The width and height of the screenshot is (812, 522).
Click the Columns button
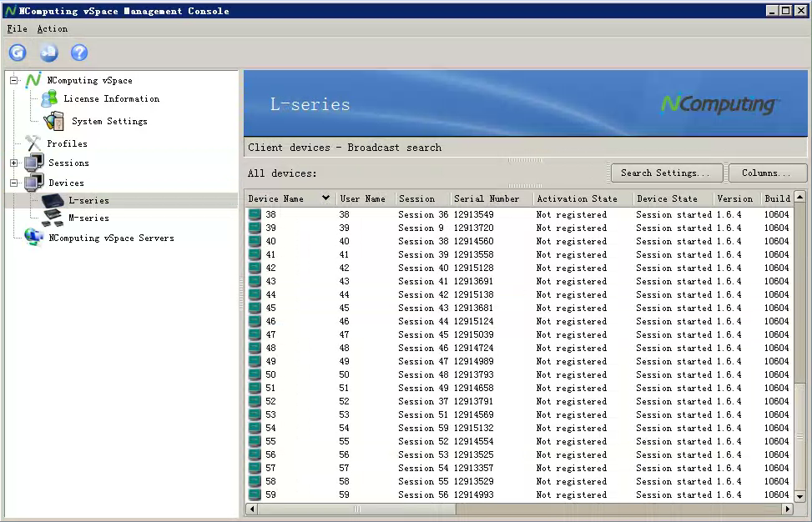[767, 173]
